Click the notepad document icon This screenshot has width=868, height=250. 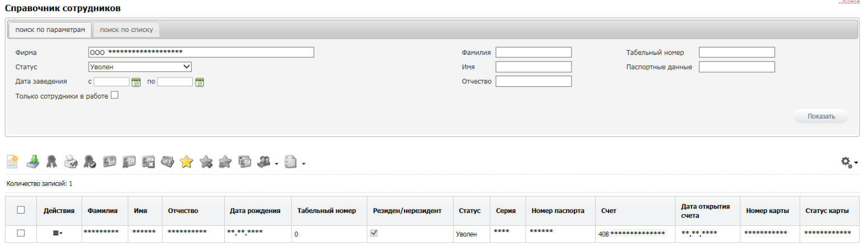click(x=290, y=162)
